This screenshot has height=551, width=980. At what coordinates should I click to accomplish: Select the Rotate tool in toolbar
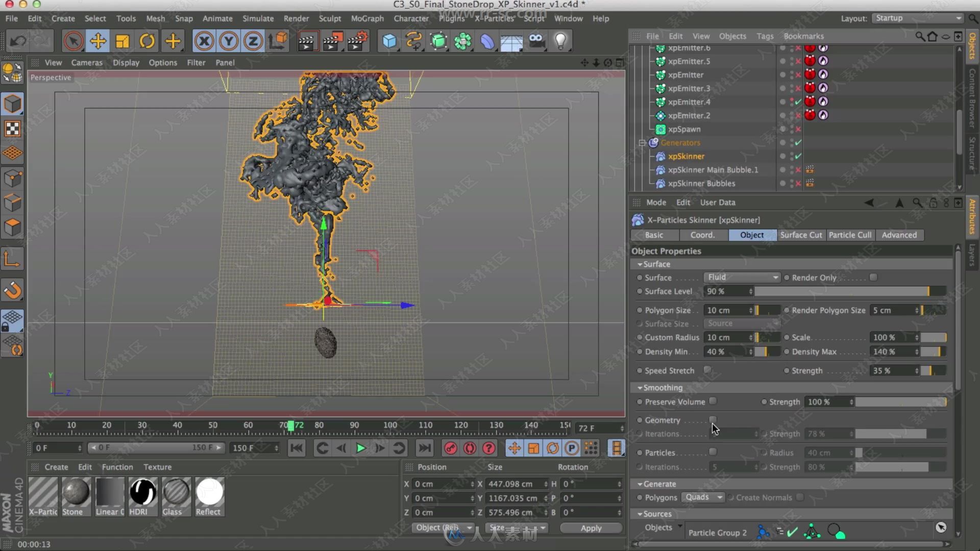click(148, 42)
